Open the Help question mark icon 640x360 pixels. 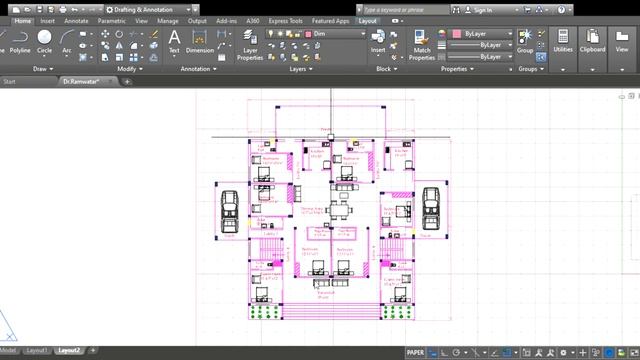click(561, 9)
